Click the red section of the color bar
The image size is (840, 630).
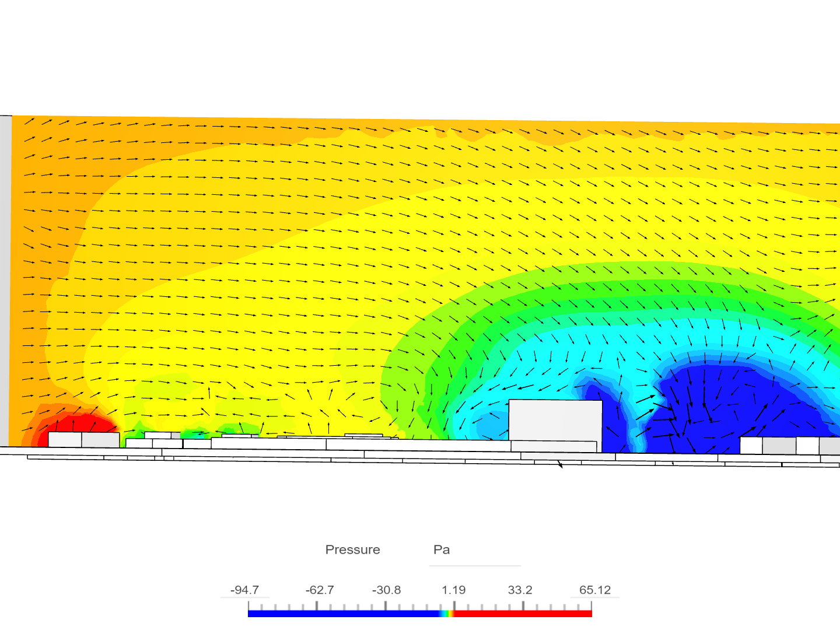click(523, 614)
